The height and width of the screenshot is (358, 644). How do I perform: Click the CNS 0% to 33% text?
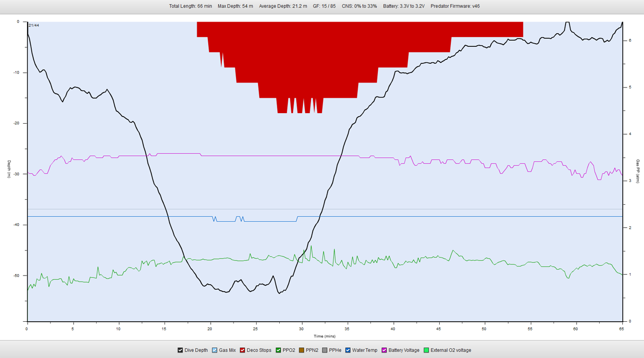coord(359,7)
